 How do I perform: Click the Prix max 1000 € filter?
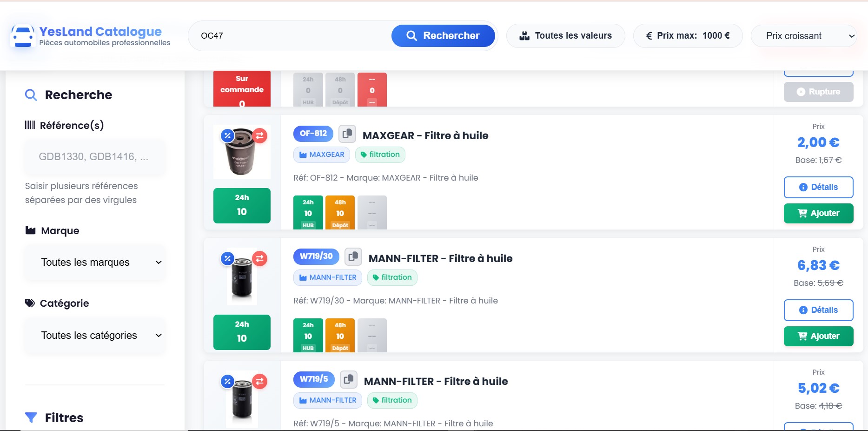click(x=688, y=36)
